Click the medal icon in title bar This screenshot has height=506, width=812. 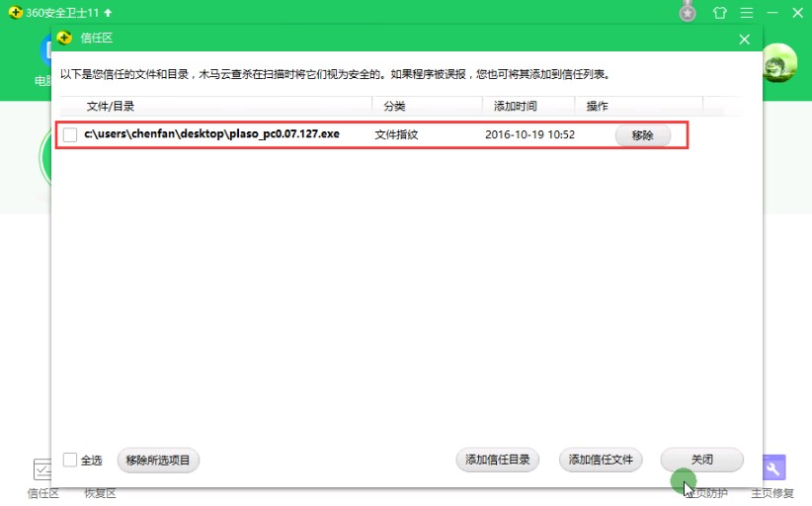pos(688,13)
